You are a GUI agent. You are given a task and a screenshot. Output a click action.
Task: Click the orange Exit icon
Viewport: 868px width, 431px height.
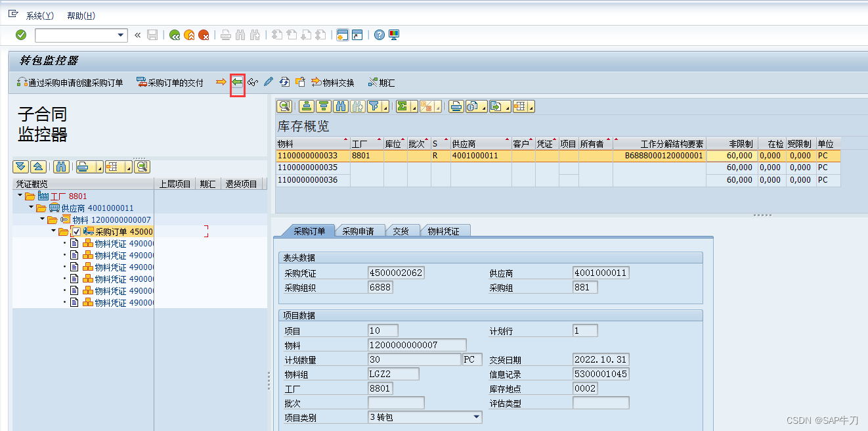pyautogui.click(x=189, y=35)
